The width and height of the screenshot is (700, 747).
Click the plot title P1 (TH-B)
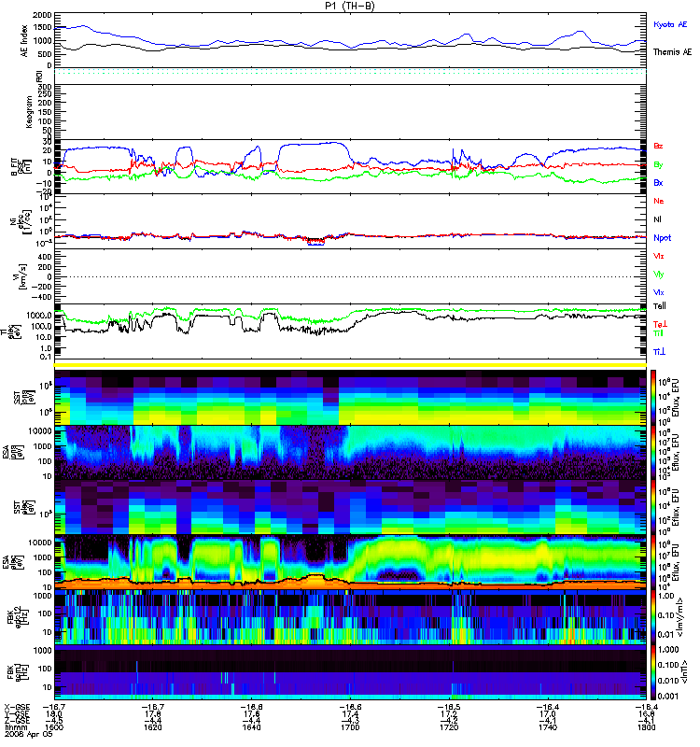(x=349, y=6)
